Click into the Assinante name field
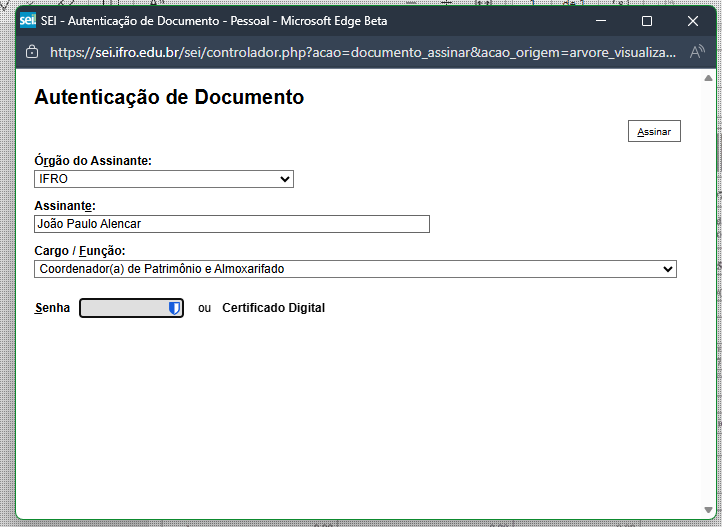This screenshot has height=527, width=722. click(x=231, y=224)
